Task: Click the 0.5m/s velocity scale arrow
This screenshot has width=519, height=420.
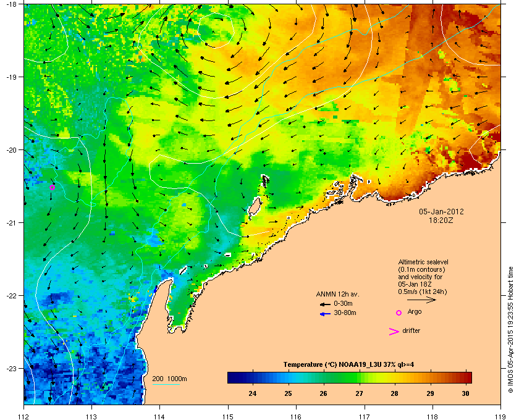Action: (x=421, y=300)
